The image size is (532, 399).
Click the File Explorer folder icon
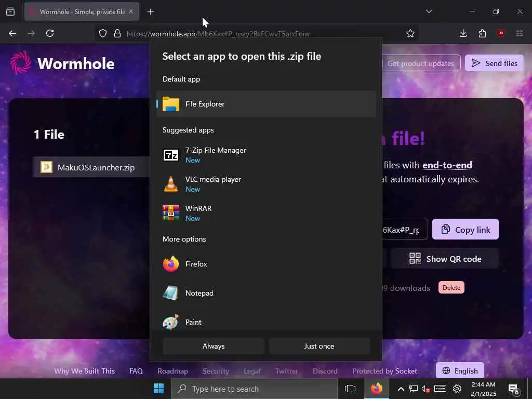[170, 104]
